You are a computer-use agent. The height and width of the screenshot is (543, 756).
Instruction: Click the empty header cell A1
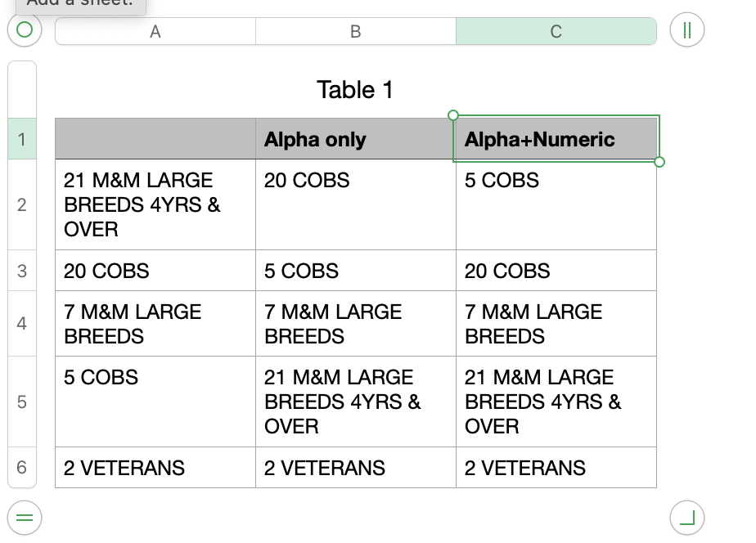pyautogui.click(x=155, y=139)
